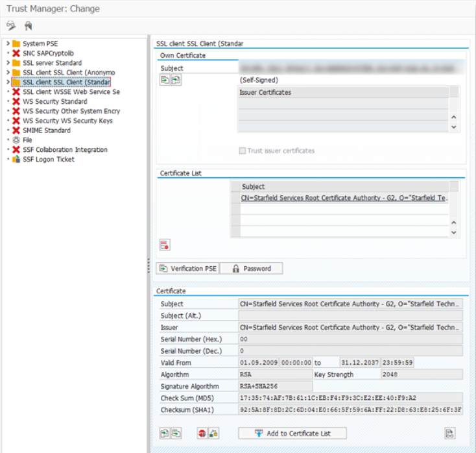Select SSF Logon Ticket entry
Screen dimensions: 476x453
[x=49, y=159]
